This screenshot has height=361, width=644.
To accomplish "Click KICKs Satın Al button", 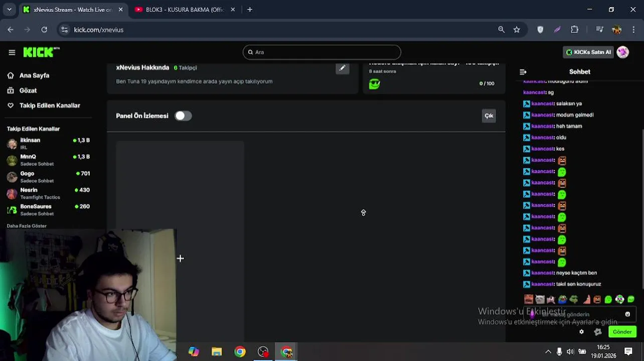I will (x=588, y=52).
